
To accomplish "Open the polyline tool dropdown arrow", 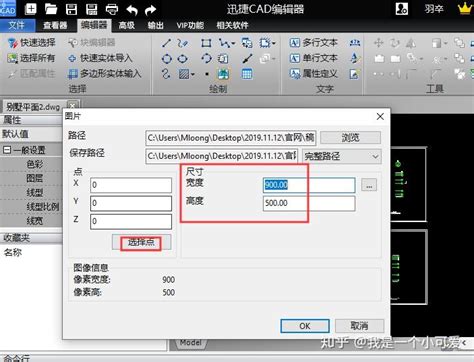I will point(233,43).
